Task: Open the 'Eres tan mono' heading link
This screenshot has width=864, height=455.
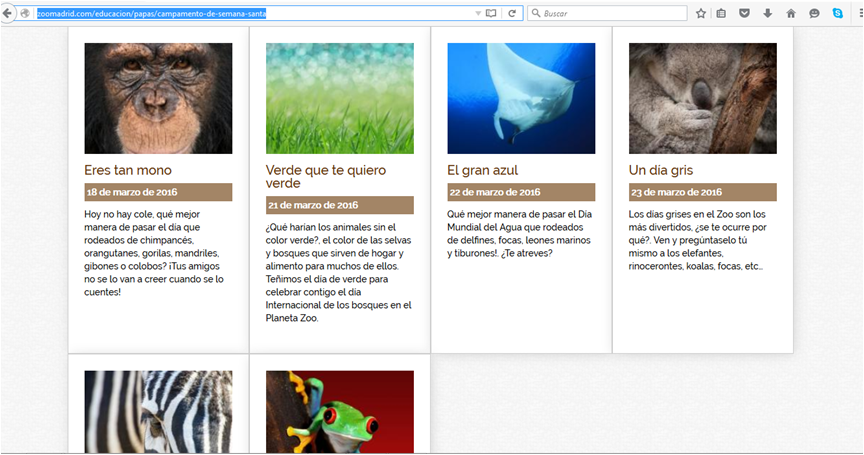Action: point(128,170)
